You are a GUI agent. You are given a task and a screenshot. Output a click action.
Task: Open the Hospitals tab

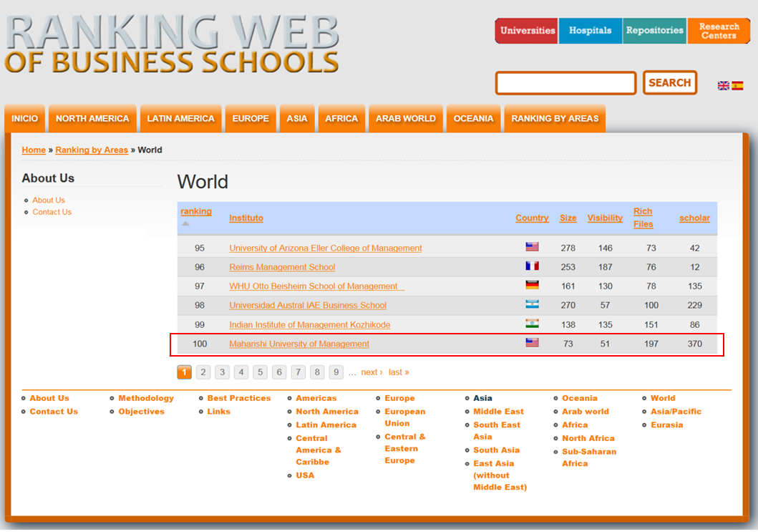(x=591, y=31)
